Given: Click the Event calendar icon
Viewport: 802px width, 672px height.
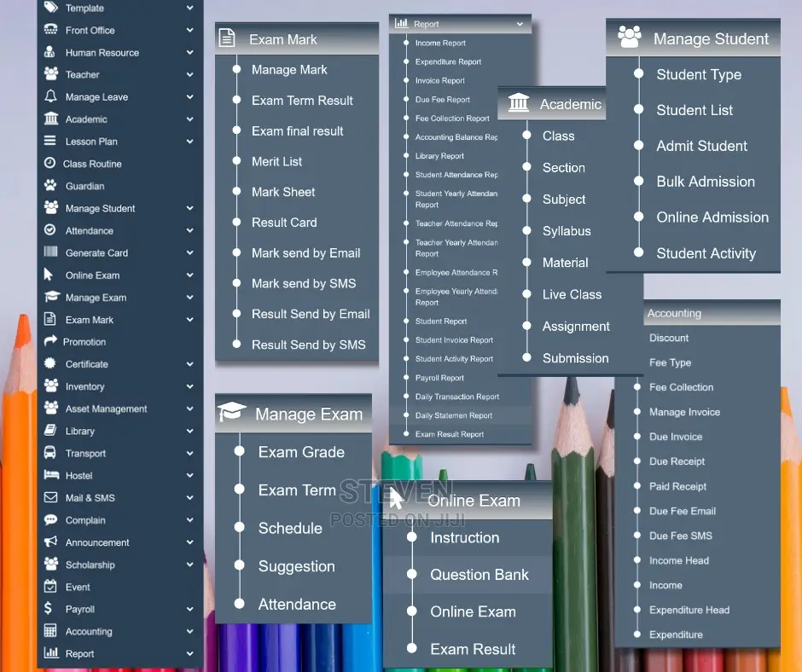Looking at the screenshot, I should coord(50,586).
